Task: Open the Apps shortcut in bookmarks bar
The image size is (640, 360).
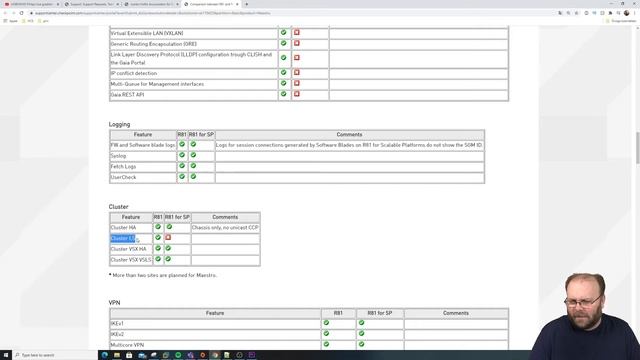Action: 11,21
